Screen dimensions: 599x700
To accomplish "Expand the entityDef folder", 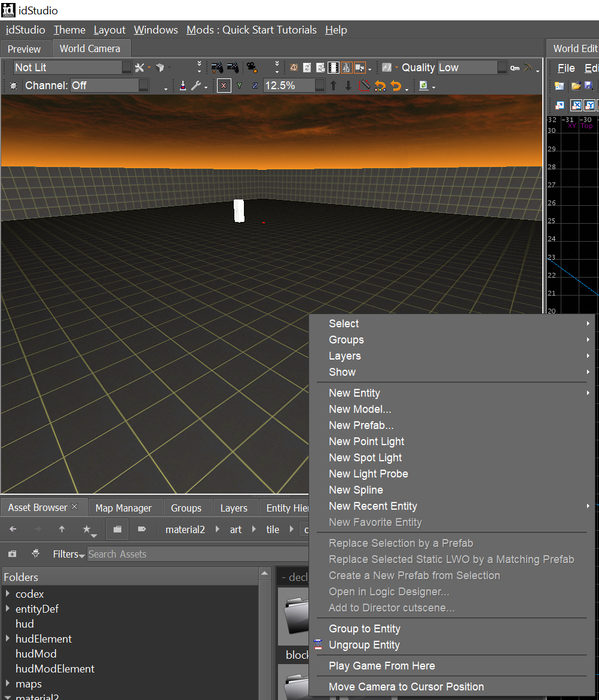I will coord(8,608).
